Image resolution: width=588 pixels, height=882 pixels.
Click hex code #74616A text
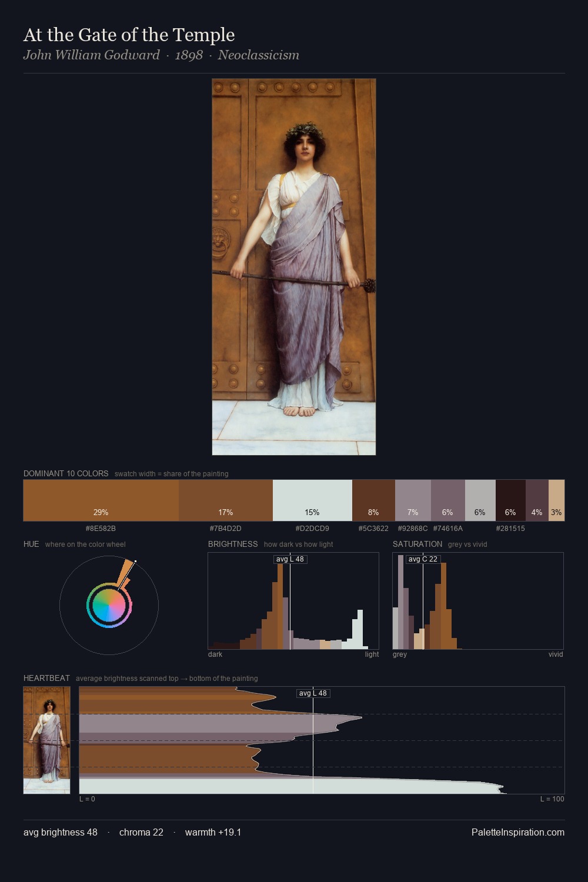(x=448, y=529)
